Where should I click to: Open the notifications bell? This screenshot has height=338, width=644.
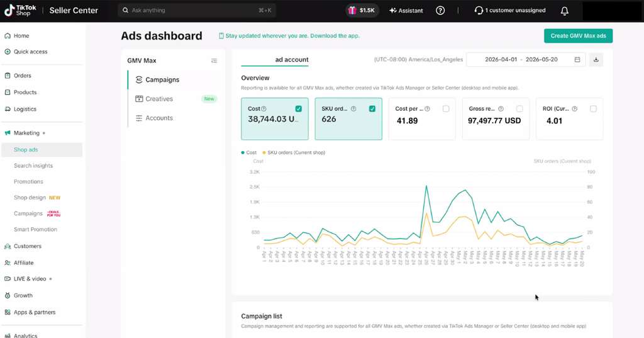(x=565, y=11)
